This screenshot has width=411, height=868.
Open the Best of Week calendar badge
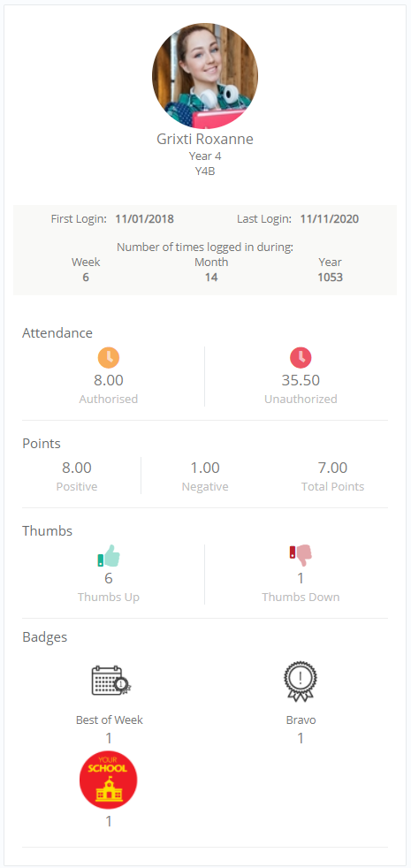click(x=111, y=681)
